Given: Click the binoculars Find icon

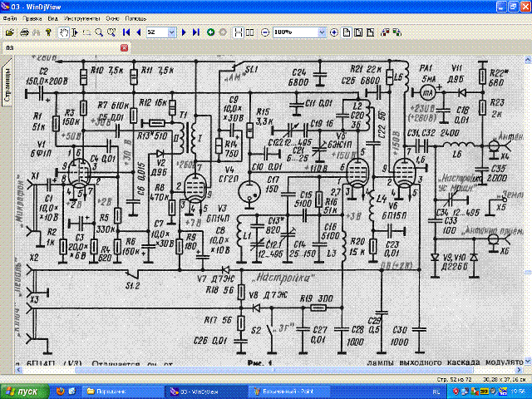Looking at the screenshot, I should pos(36,32).
